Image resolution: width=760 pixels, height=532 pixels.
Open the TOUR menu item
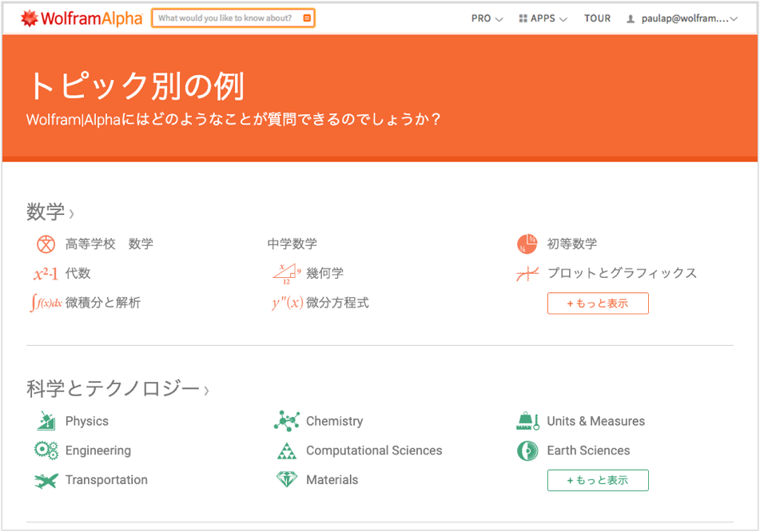tap(597, 18)
